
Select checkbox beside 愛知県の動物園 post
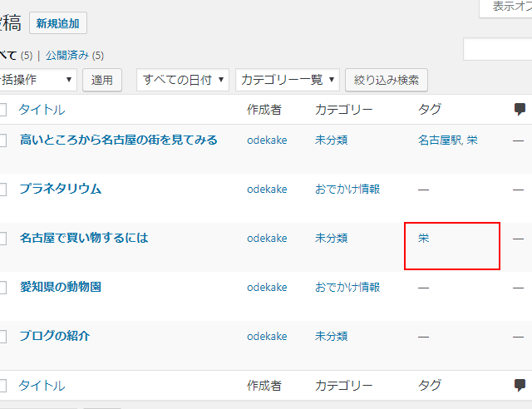(2, 288)
